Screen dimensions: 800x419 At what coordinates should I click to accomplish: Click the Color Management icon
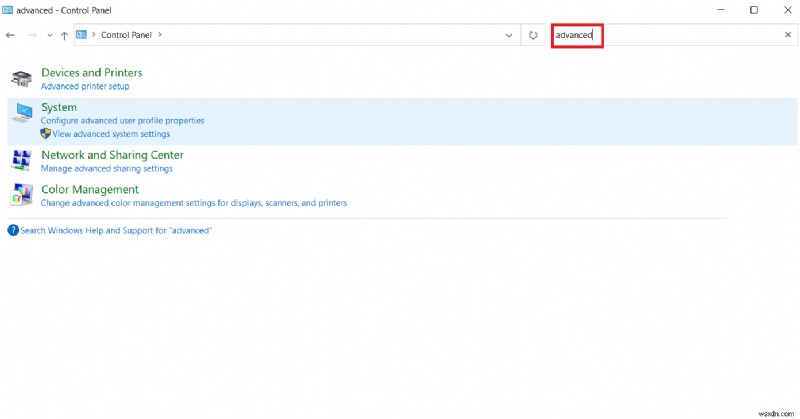[x=21, y=195]
